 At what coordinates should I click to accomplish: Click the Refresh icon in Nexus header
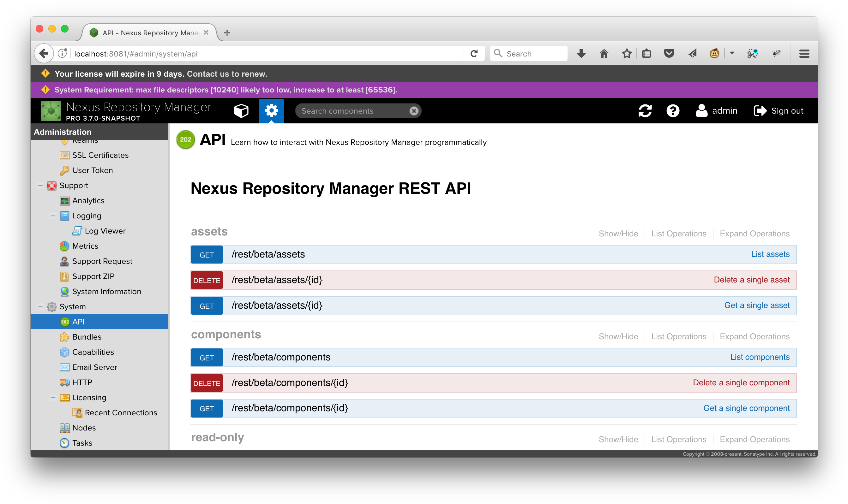pyautogui.click(x=645, y=111)
